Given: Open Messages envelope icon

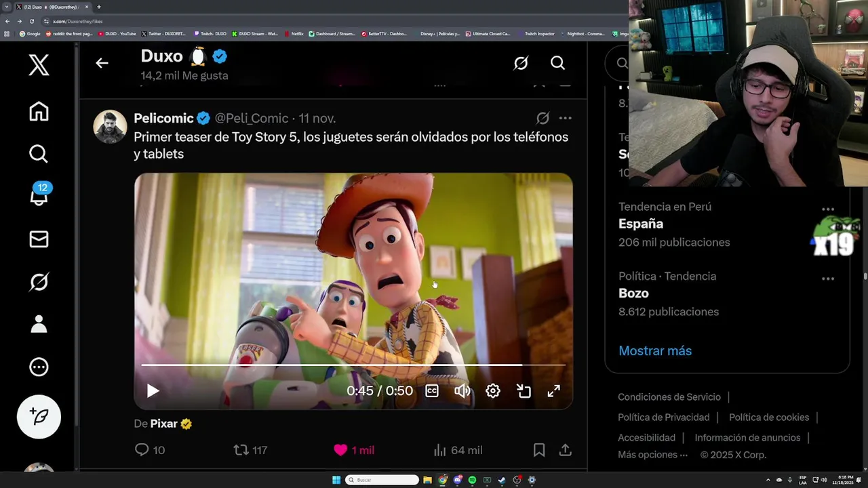Looking at the screenshot, I should [39, 239].
